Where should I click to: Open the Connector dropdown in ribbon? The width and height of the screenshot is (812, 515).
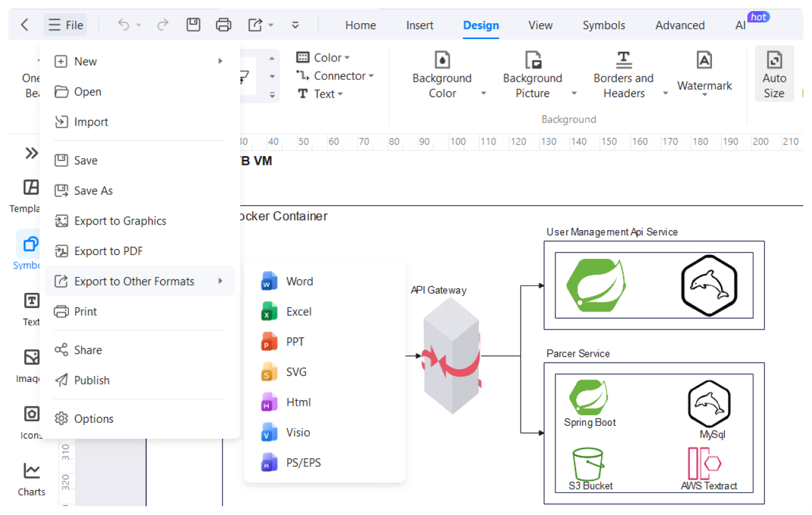tap(335, 76)
